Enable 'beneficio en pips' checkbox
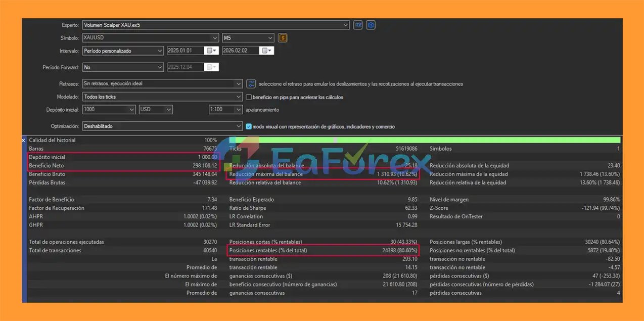The width and height of the screenshot is (644, 321). [249, 97]
